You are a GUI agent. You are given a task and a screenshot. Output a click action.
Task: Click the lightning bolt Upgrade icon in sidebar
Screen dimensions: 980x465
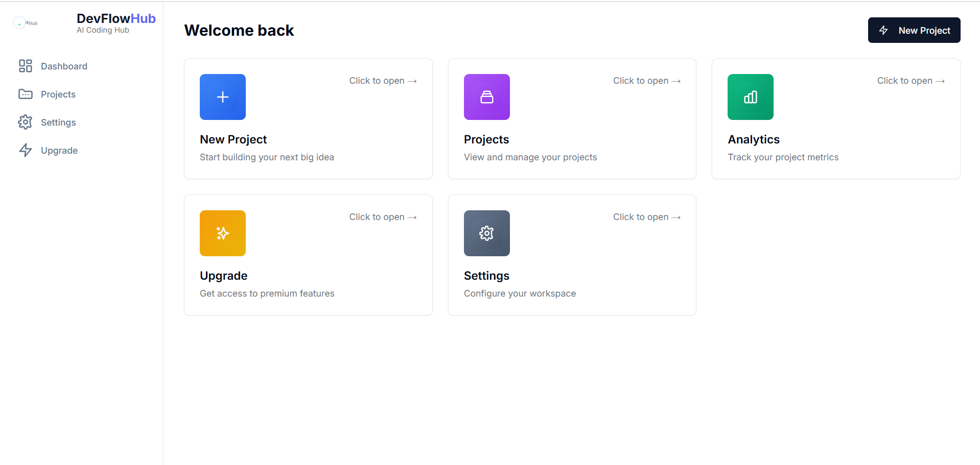(26, 150)
